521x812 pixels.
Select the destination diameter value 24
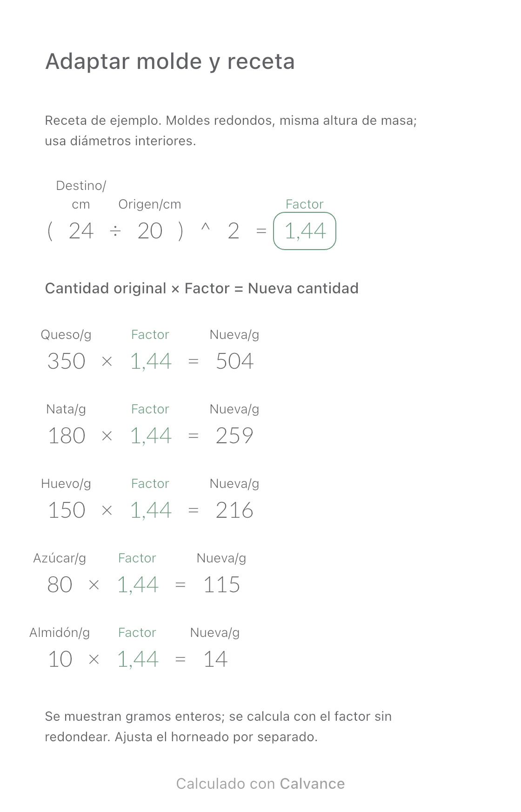(x=81, y=231)
